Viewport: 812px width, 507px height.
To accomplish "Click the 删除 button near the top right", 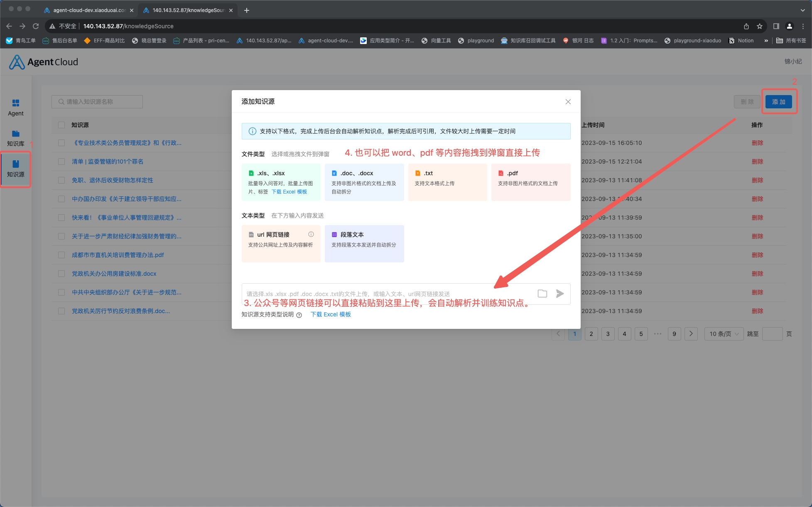I will (747, 102).
